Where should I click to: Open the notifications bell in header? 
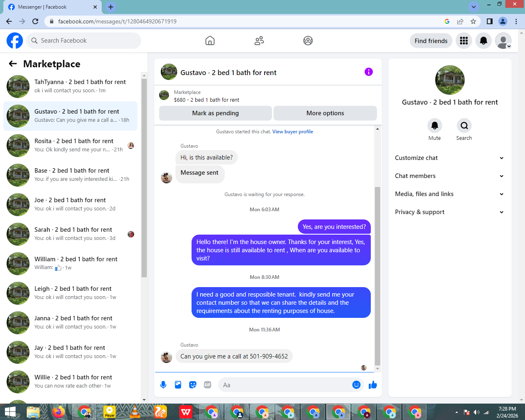point(484,41)
